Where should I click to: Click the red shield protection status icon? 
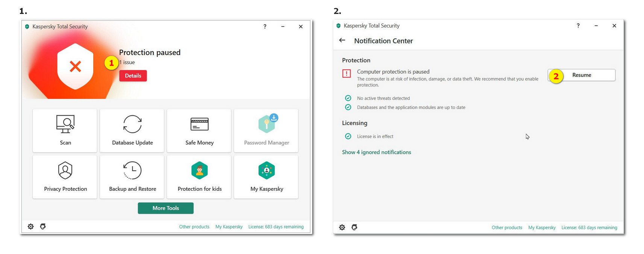point(75,66)
